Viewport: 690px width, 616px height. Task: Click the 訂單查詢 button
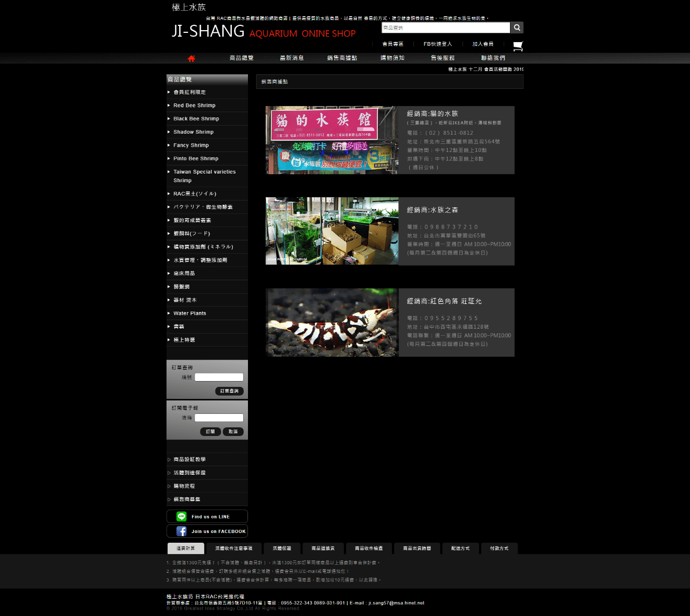pos(230,391)
